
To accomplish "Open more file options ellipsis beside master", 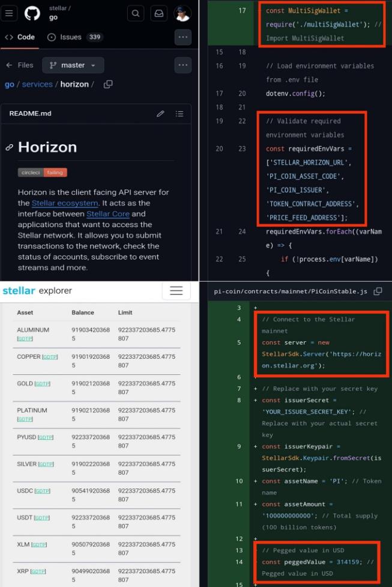I will pos(183,65).
